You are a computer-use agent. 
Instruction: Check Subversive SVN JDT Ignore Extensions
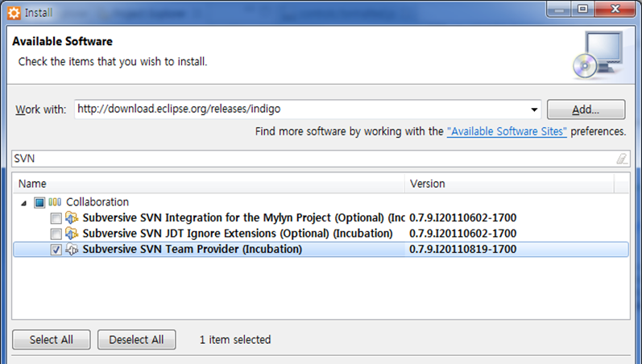[56, 234]
